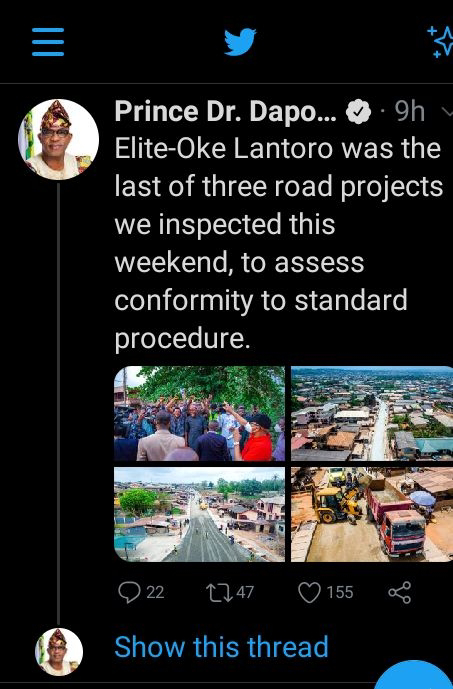
Task: View the freshly paved road photo
Action: [199, 515]
